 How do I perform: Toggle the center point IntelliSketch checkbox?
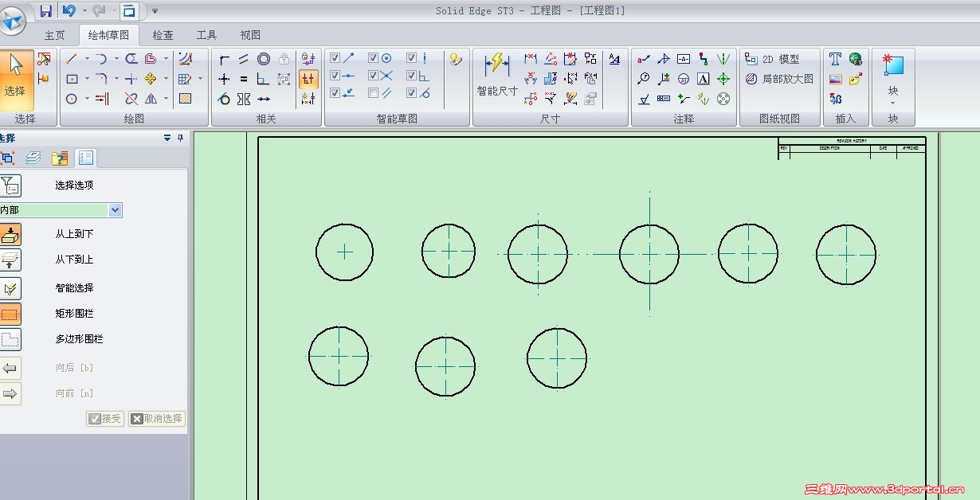coord(374,57)
